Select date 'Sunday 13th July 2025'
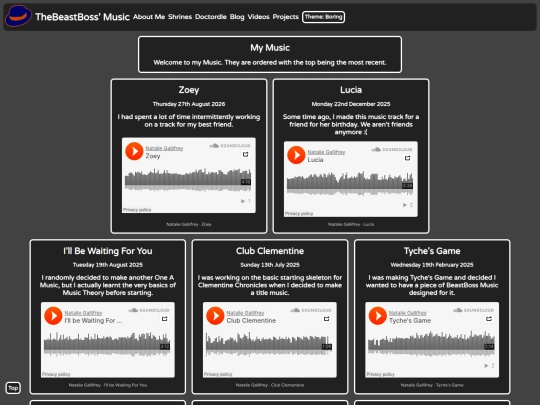This screenshot has width=540, height=405. (x=270, y=265)
